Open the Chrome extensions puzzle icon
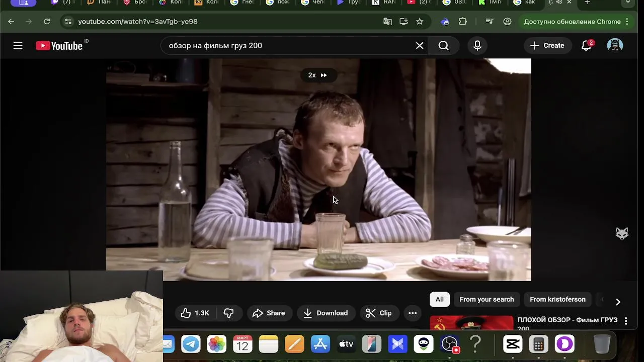 (x=463, y=22)
